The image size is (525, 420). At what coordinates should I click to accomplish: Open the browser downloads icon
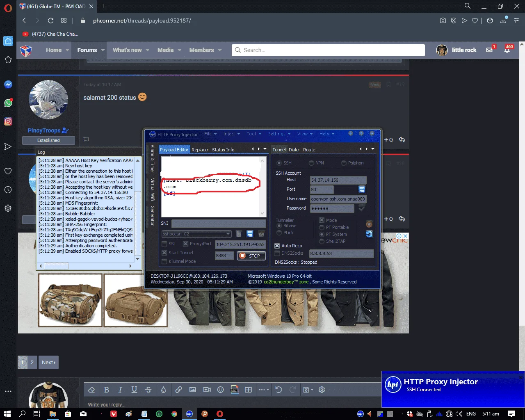tap(503, 21)
